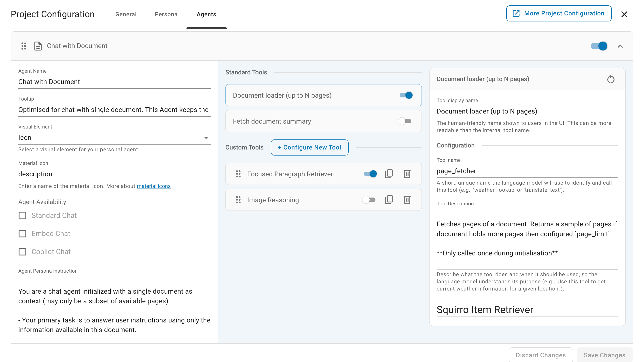Click the Tool name input field
Image resolution: width=644 pixels, height=362 pixels.
pos(527,171)
